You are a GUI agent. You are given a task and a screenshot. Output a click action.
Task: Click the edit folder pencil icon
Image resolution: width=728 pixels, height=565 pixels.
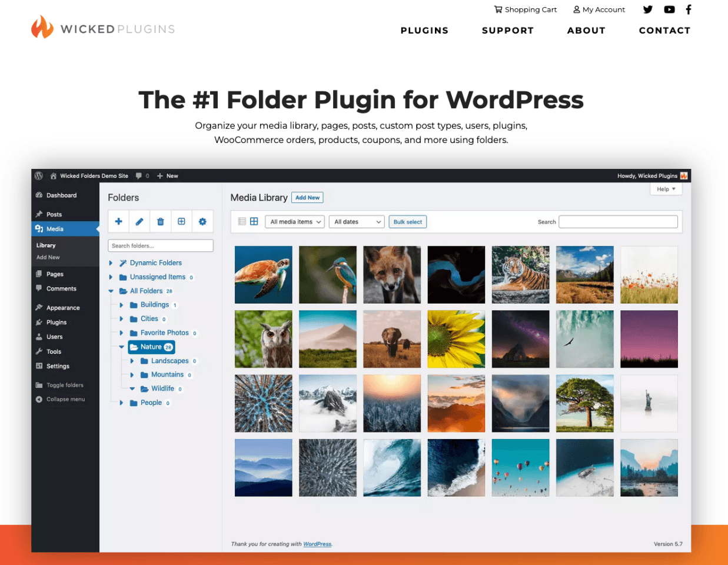139,222
